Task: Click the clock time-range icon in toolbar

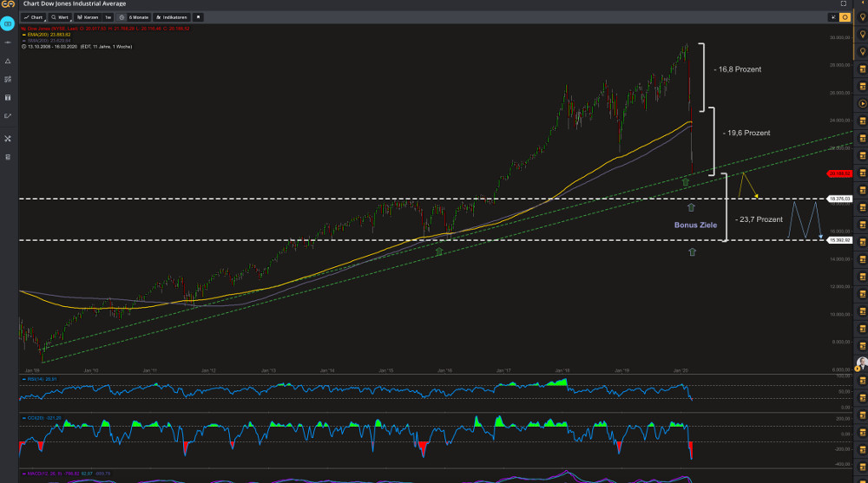Action: (x=122, y=17)
